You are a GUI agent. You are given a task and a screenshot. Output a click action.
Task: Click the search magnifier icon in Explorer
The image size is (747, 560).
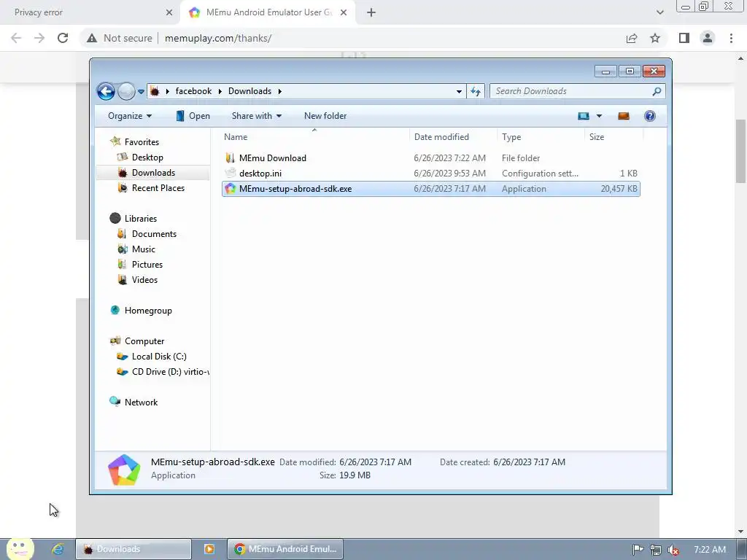click(x=657, y=91)
